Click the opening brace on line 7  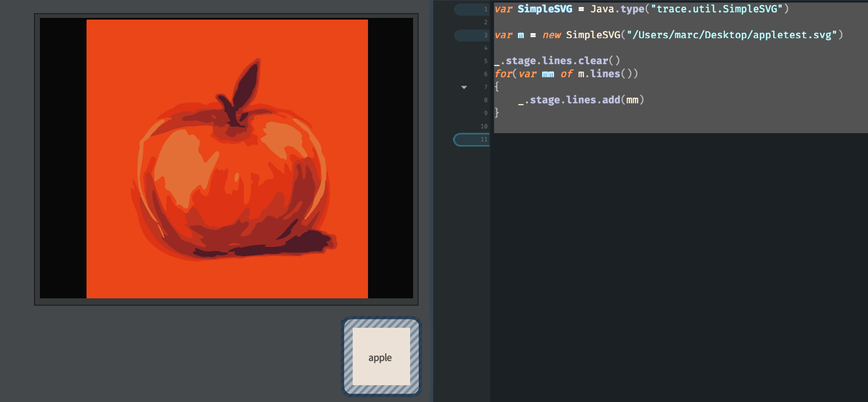coord(497,87)
